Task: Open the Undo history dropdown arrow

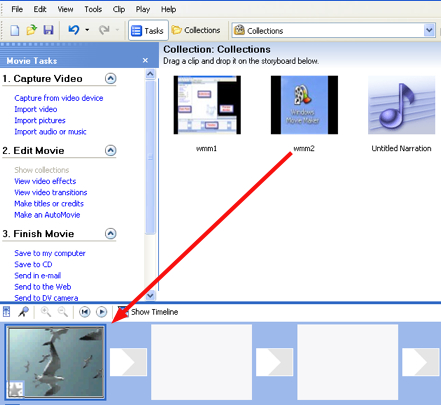Action: [x=87, y=30]
